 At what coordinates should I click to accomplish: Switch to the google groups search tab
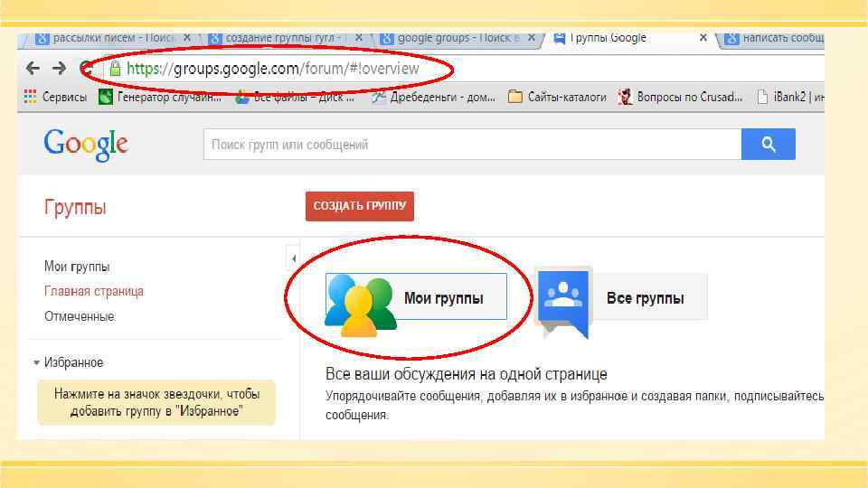(450, 38)
